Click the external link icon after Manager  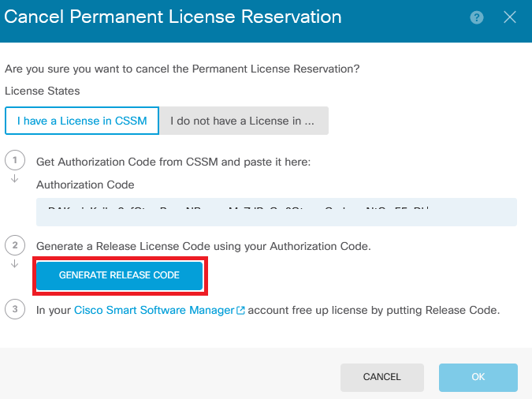pos(240,311)
